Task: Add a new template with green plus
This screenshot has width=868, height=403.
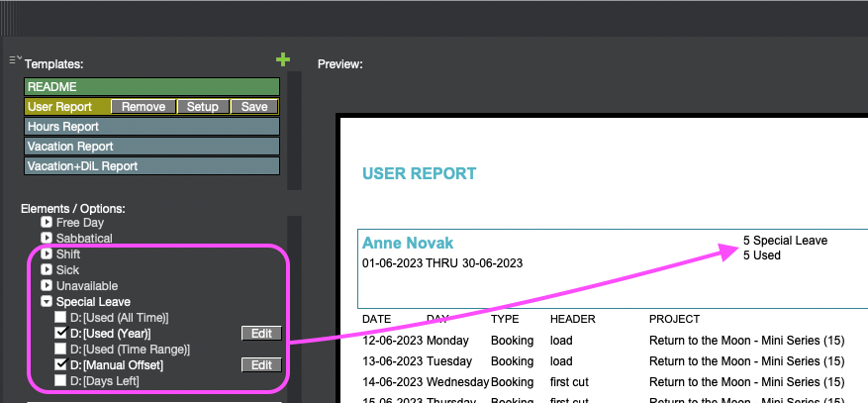Action: pyautogui.click(x=283, y=59)
